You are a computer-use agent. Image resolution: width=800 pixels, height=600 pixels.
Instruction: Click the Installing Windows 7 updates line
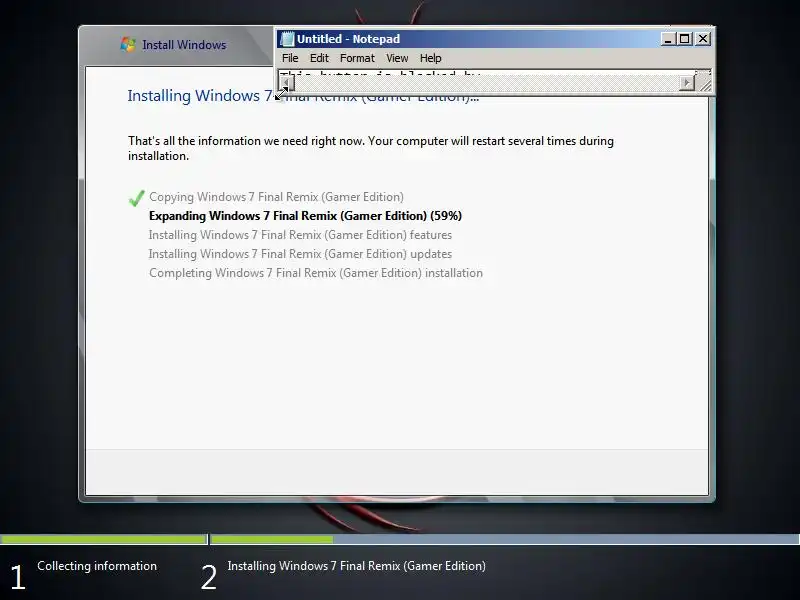[x=300, y=254]
